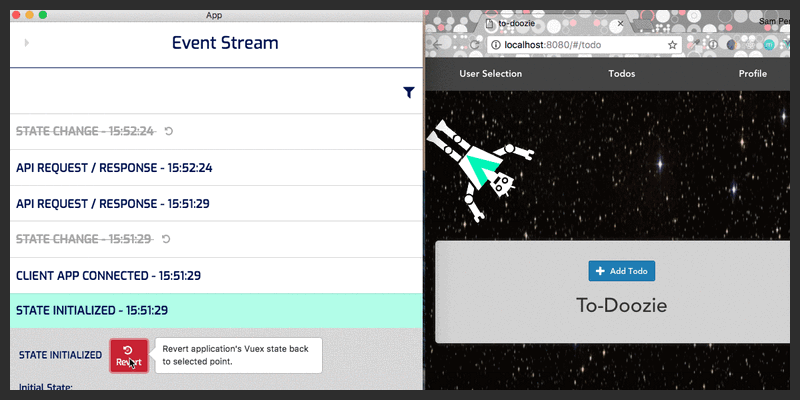Open the API REQUEST / RESPONSE - 15:51:29 event
Viewport: 800px width, 400px height.
[216, 204]
